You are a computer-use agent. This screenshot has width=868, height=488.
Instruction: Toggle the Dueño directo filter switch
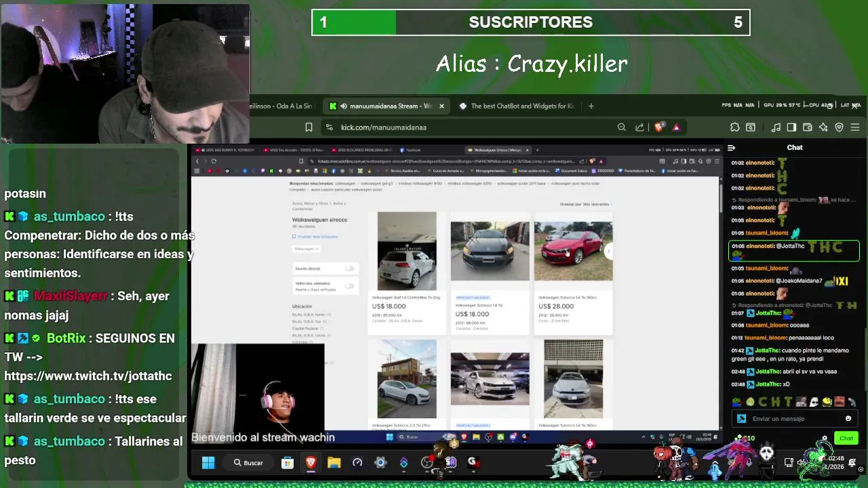(x=350, y=268)
